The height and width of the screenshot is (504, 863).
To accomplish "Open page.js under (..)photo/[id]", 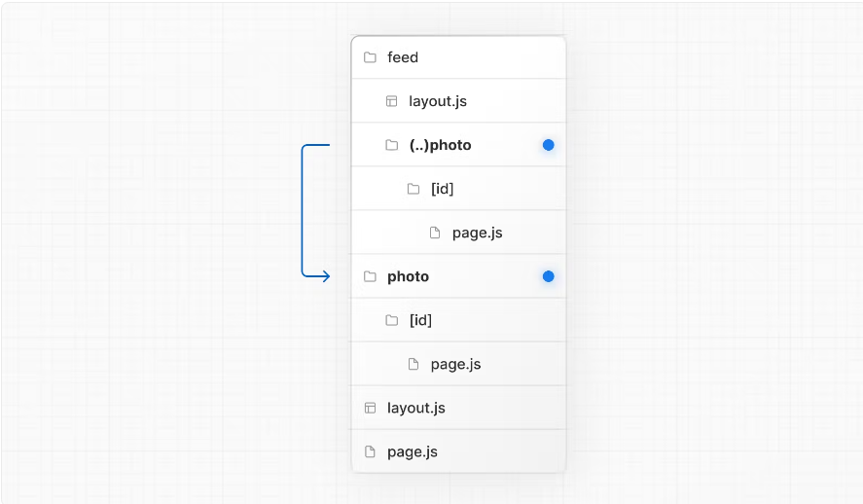I will tap(477, 233).
